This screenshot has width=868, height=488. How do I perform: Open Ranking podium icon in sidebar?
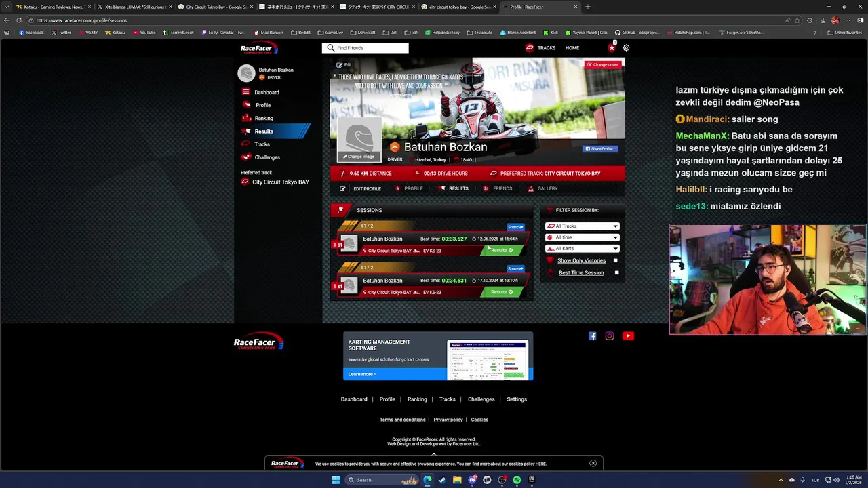(246, 118)
